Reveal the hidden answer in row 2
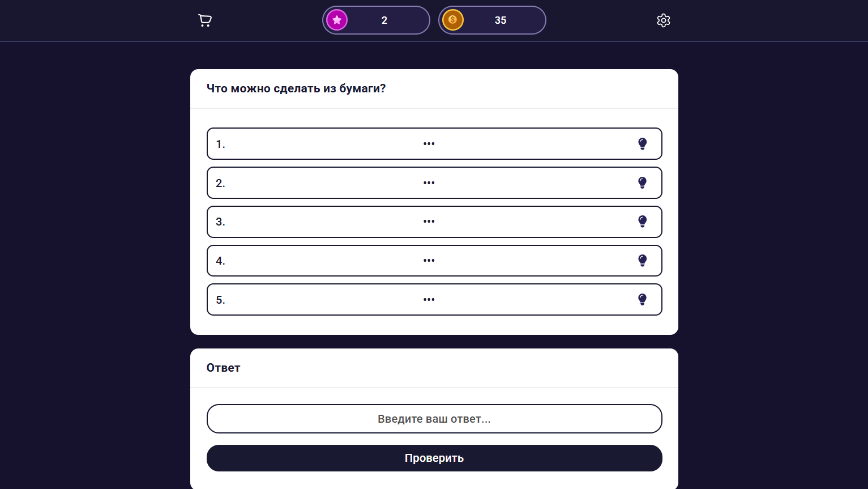The height and width of the screenshot is (489, 868). coord(429,182)
